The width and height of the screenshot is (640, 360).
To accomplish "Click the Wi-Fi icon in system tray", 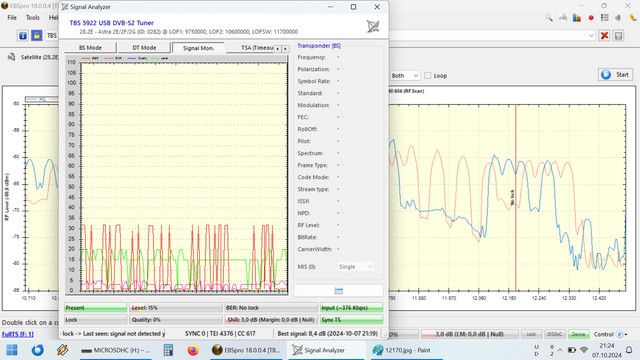I will (x=584, y=350).
